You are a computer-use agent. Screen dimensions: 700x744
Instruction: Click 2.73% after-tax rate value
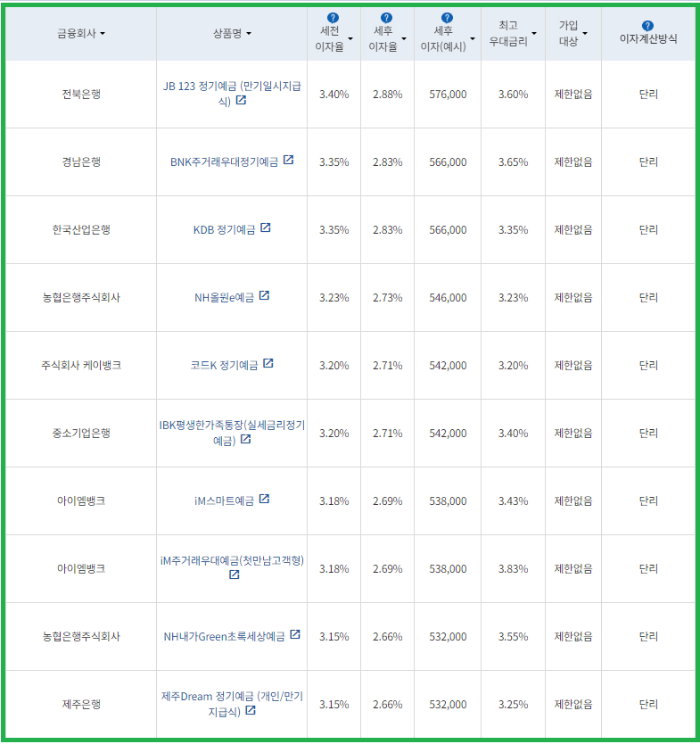(388, 297)
